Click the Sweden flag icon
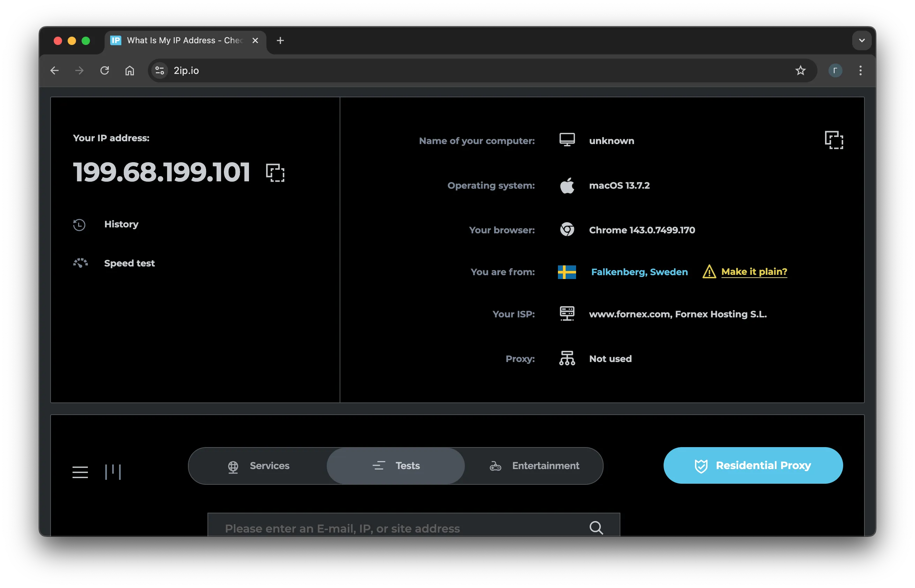 (x=567, y=272)
